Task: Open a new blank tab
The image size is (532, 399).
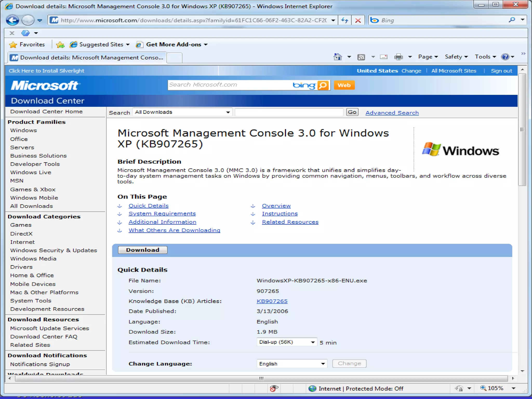Action: click(x=174, y=58)
